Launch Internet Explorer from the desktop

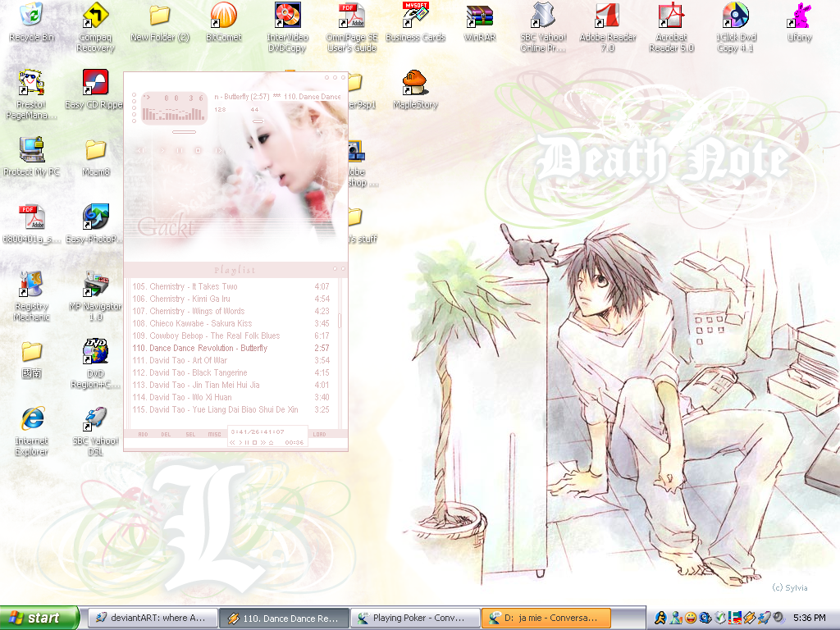coord(32,431)
